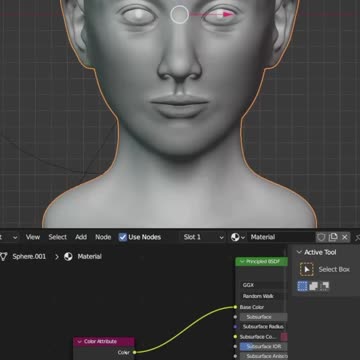Collapse the Active Tool panel
This screenshot has height=360, width=360.
tap(299, 252)
